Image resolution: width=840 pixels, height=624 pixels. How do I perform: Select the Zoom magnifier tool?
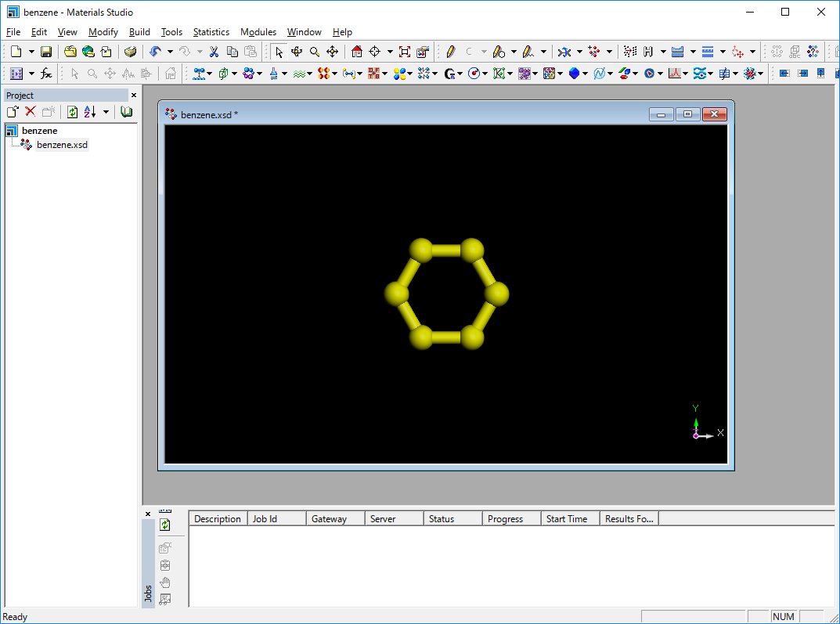pos(314,52)
